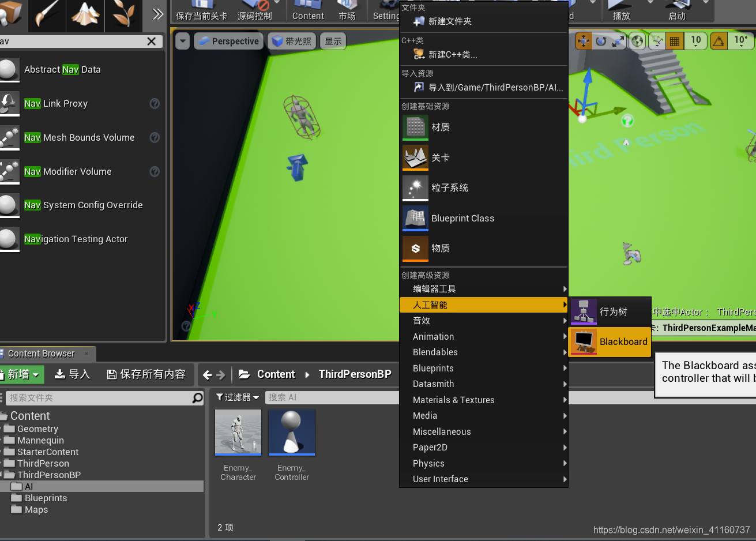Expand more modes with double-chevron
This screenshot has width=756, height=541.
point(157,14)
